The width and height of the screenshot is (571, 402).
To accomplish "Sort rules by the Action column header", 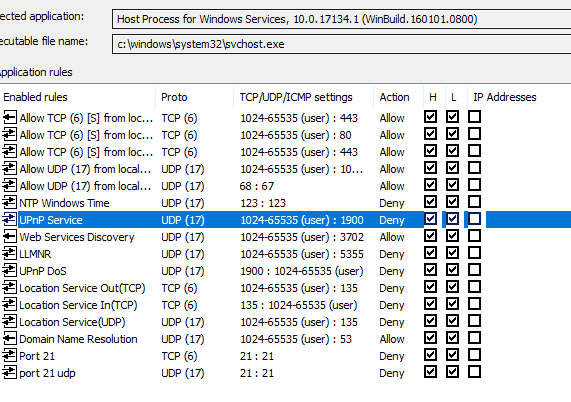I will point(398,97).
